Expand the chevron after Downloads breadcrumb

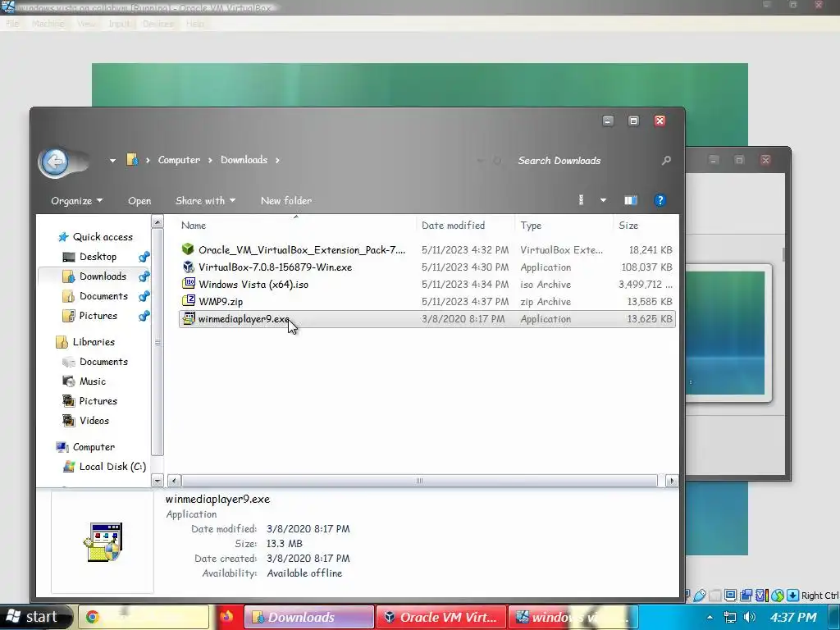(x=277, y=160)
